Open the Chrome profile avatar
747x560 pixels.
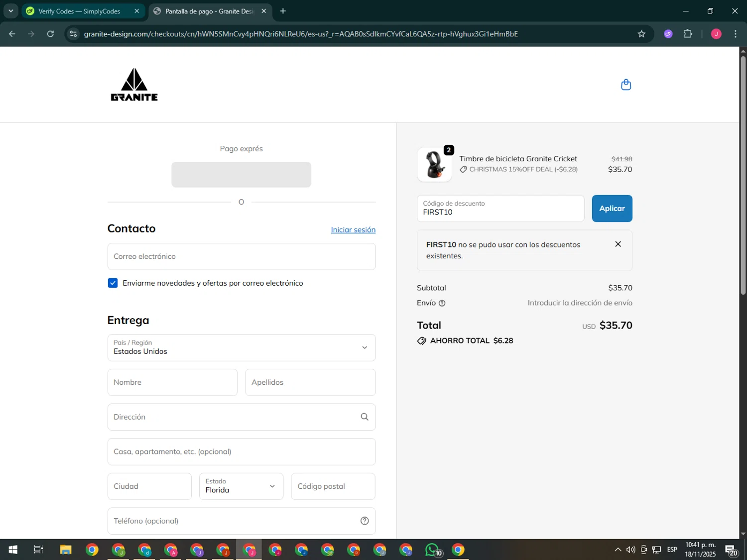[x=716, y=34]
